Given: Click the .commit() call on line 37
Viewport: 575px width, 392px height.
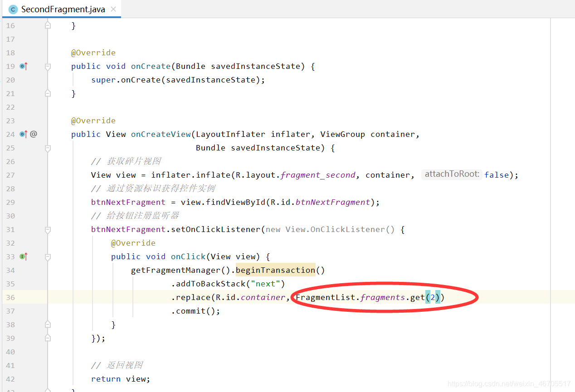Looking at the screenshot, I should pos(195,311).
